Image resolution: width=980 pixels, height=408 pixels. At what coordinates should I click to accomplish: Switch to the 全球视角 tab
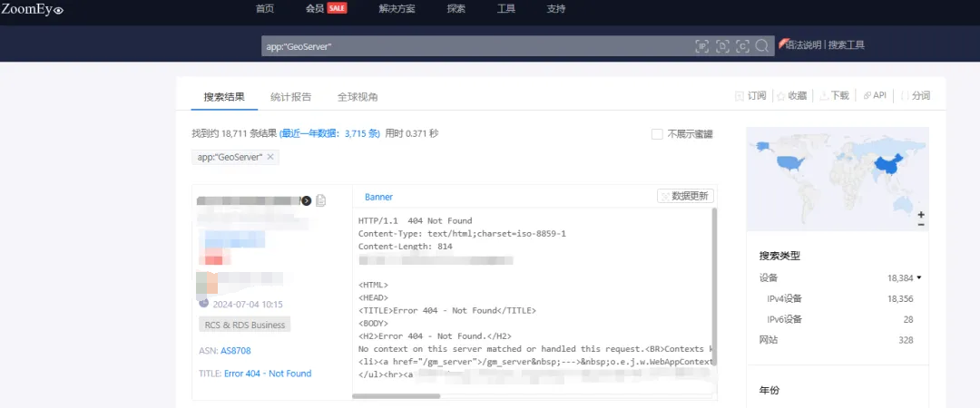click(358, 97)
